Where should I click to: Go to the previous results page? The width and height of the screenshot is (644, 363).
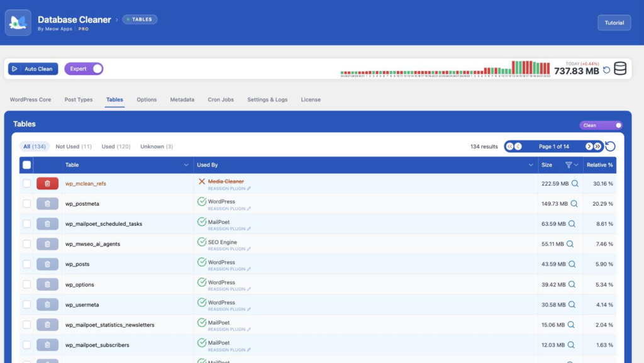(x=518, y=147)
